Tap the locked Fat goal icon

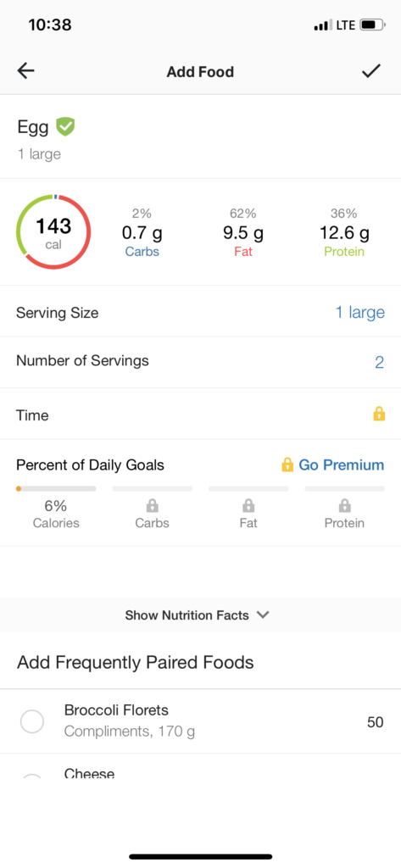[x=248, y=505]
